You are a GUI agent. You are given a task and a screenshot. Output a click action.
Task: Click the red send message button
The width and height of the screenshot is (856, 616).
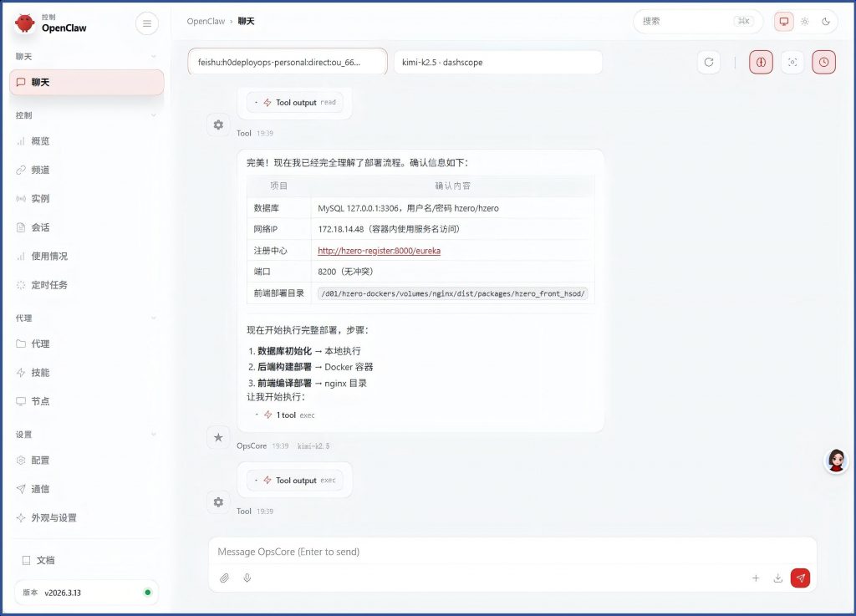click(x=800, y=578)
